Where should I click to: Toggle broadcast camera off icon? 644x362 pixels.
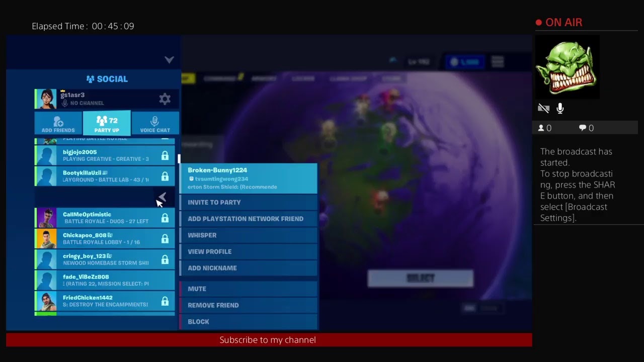(543, 108)
